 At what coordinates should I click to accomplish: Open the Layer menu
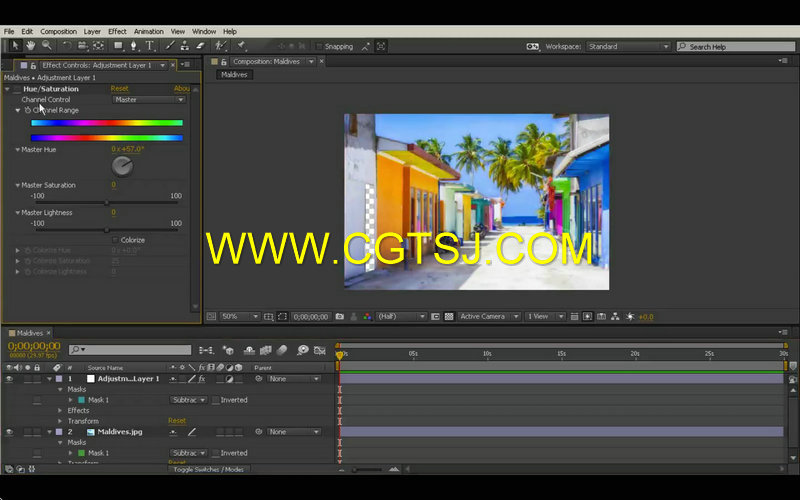coord(92,31)
